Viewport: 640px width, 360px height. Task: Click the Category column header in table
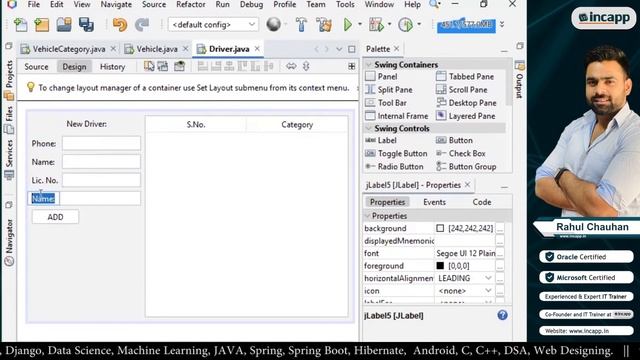click(x=297, y=124)
